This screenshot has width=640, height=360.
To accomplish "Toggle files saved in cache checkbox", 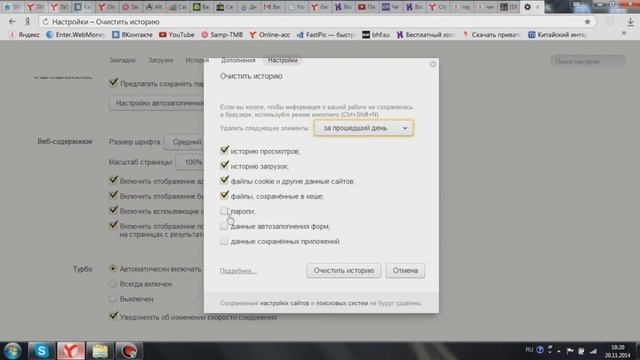I will coord(224,196).
